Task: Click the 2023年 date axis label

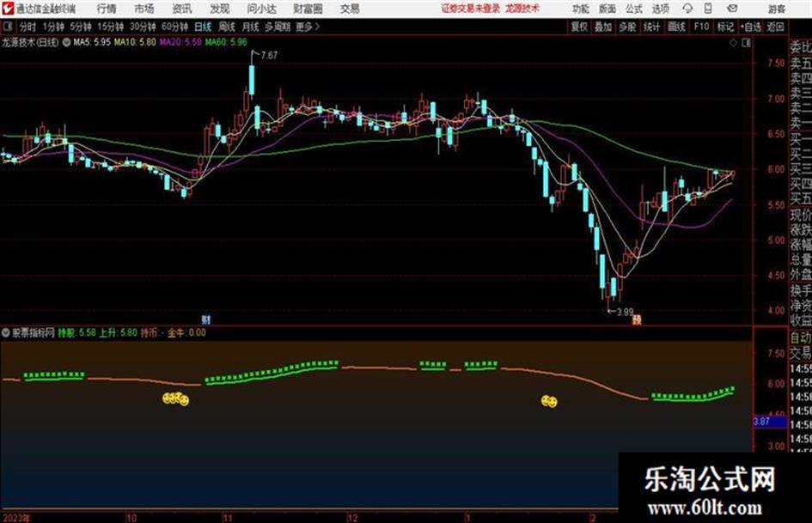Action: [x=17, y=517]
